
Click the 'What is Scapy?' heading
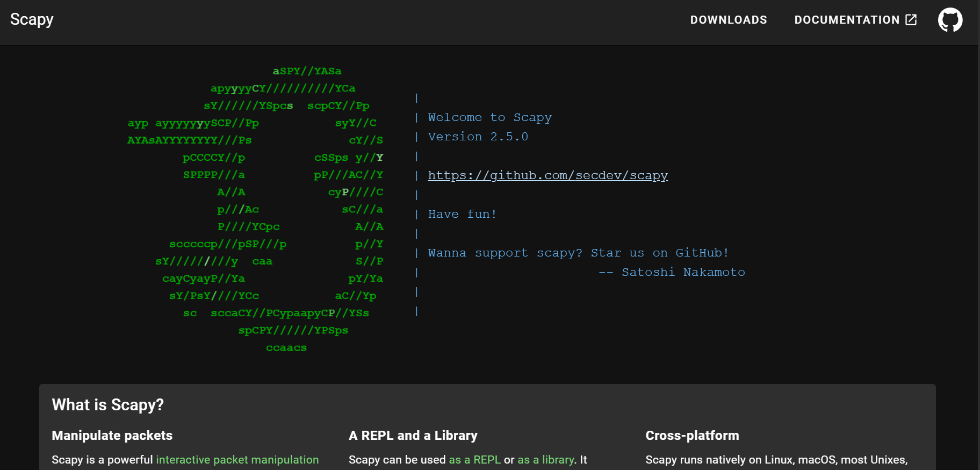(107, 405)
